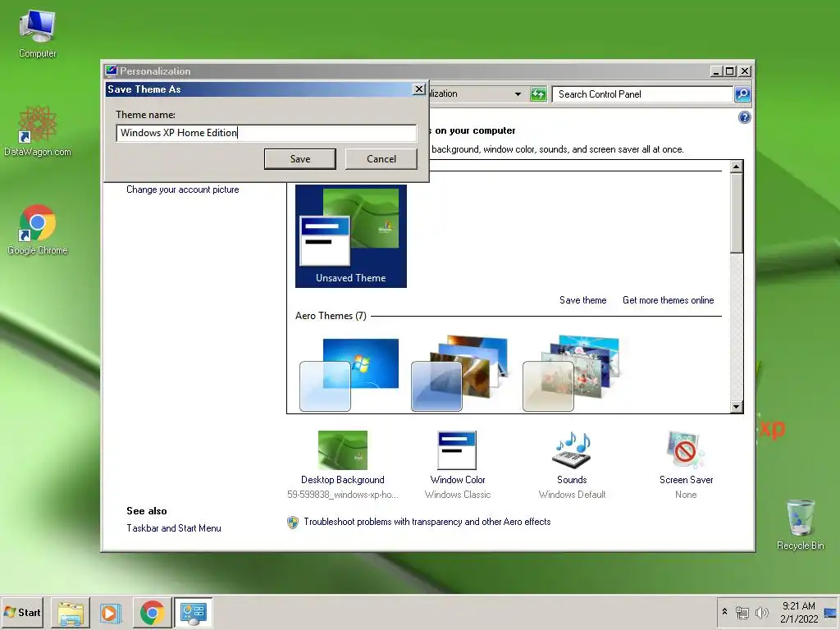This screenshot has height=630, width=840.
Task: Click the Save theme link
Action: point(583,300)
